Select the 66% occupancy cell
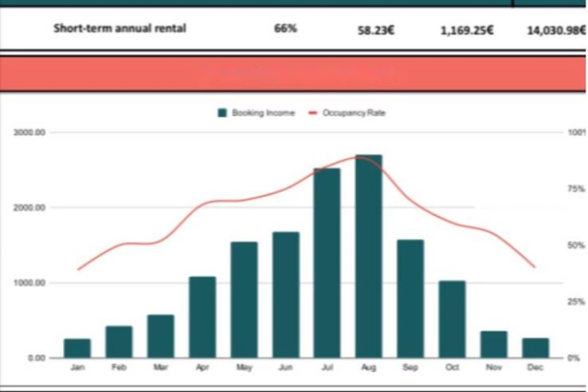Screen dimensions: 588x392 click(286, 29)
